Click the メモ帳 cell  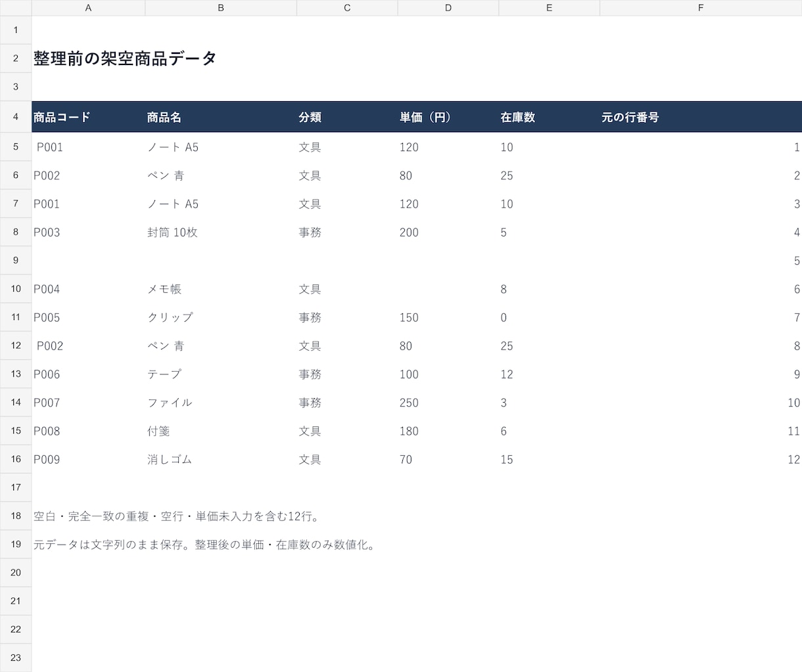221,289
